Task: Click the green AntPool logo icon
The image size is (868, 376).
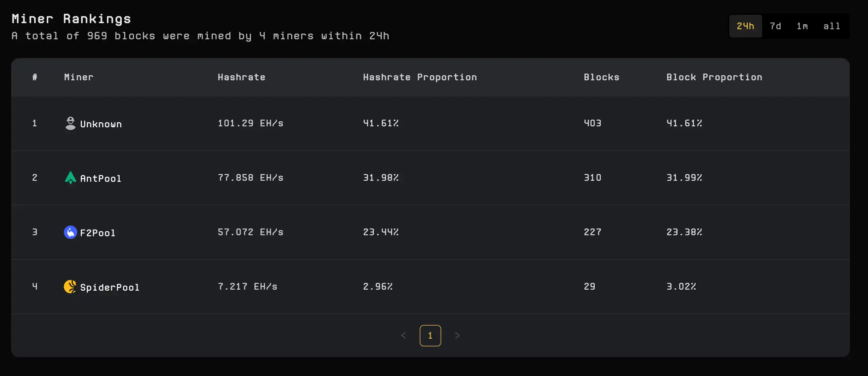Action: point(71,177)
